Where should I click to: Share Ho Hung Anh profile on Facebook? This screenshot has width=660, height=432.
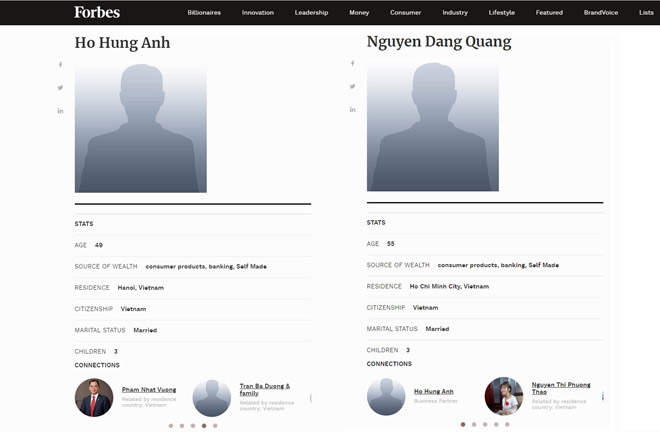60,65
